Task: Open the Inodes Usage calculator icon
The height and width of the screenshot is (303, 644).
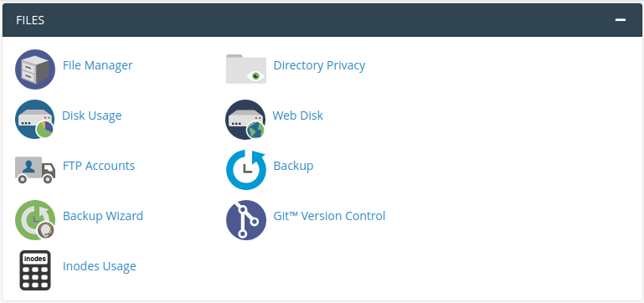Action: pyautogui.click(x=35, y=270)
